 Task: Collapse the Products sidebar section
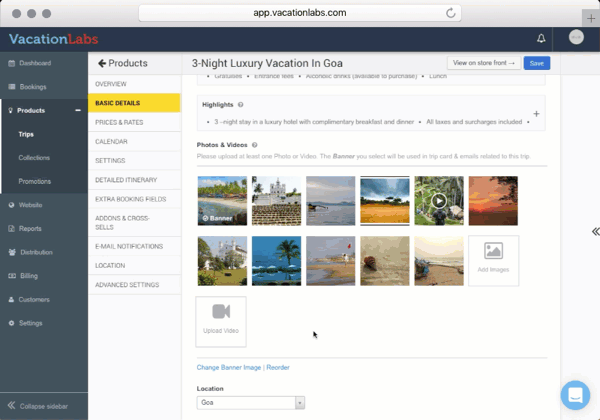tap(78, 110)
